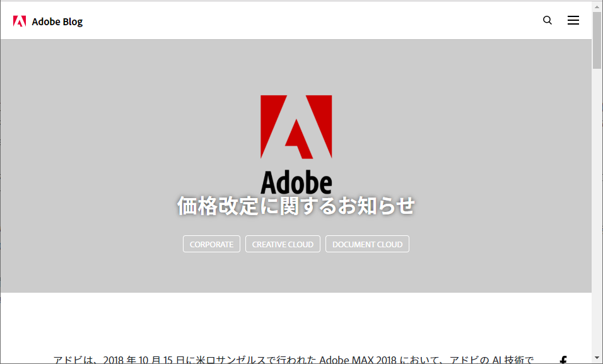
Task: Click the scrollbar track below the thumb
Action: (x=595, y=208)
